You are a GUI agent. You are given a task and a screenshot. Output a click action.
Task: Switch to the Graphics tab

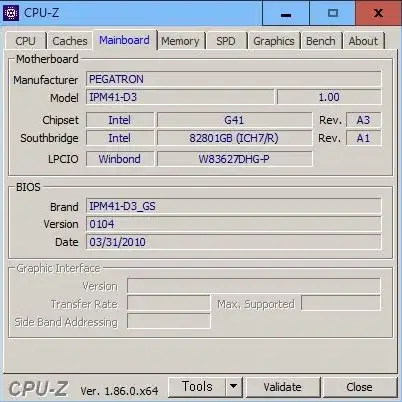(x=274, y=41)
